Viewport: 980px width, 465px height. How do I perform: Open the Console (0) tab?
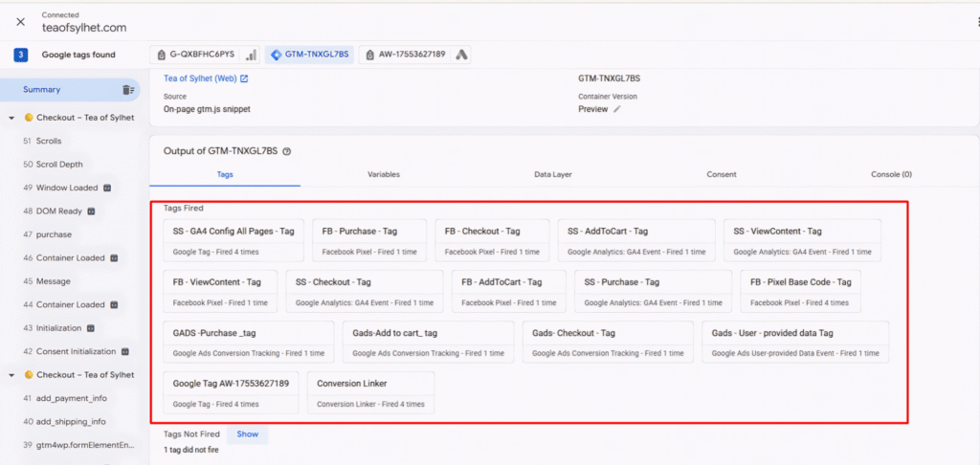(891, 175)
